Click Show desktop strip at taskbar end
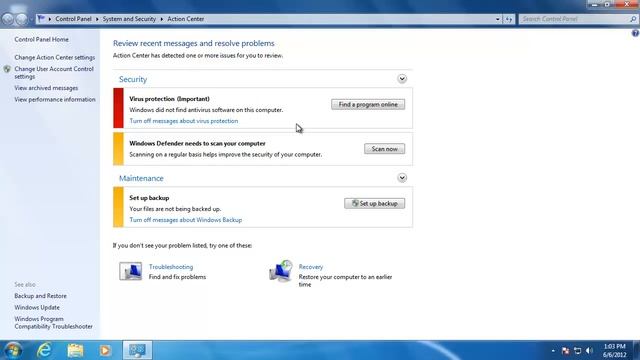The height and width of the screenshot is (360, 640). point(637,350)
